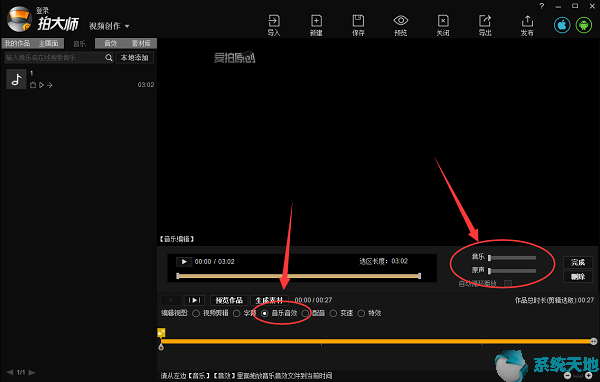Click the magnifier search icon
Image resolution: width=600 pixels, height=382 pixels.
point(109,57)
